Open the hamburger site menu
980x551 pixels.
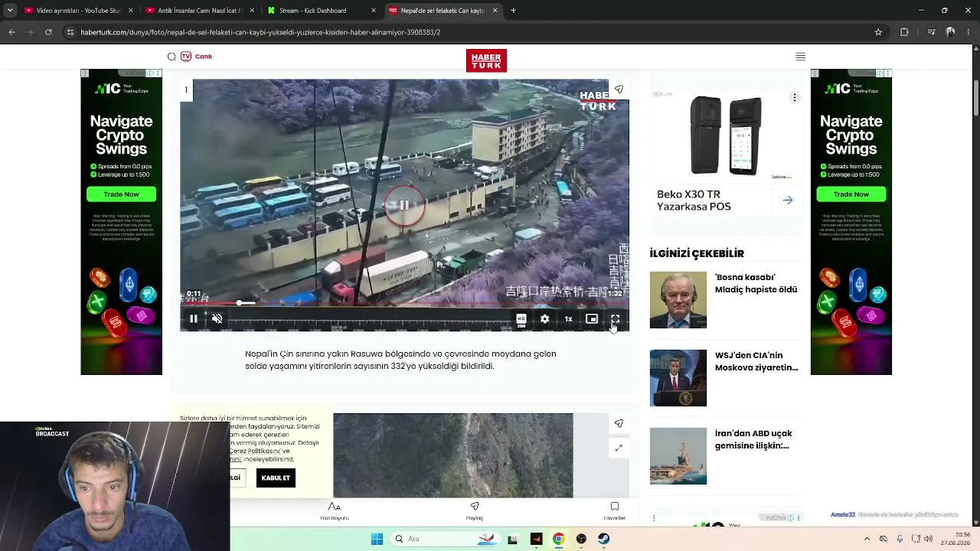point(801,57)
